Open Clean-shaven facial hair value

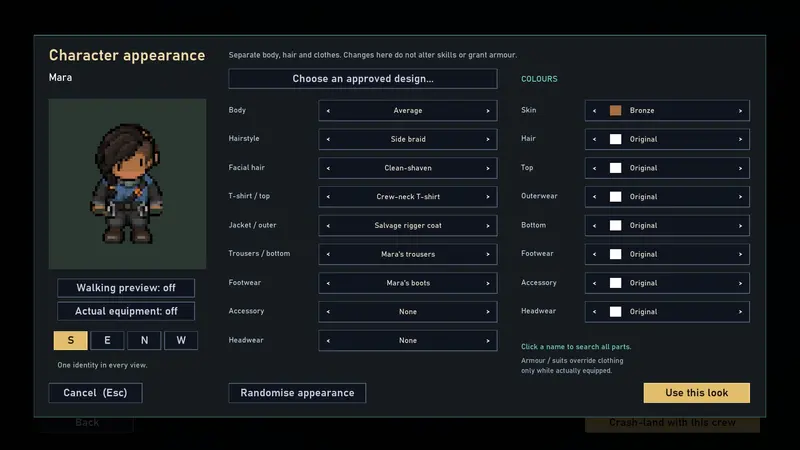tap(408, 168)
